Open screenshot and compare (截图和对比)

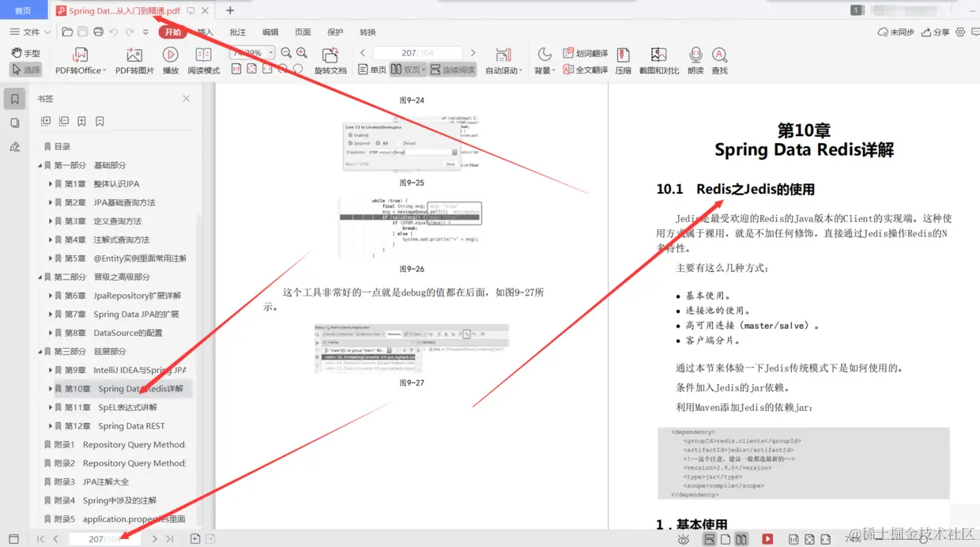pyautogui.click(x=659, y=61)
